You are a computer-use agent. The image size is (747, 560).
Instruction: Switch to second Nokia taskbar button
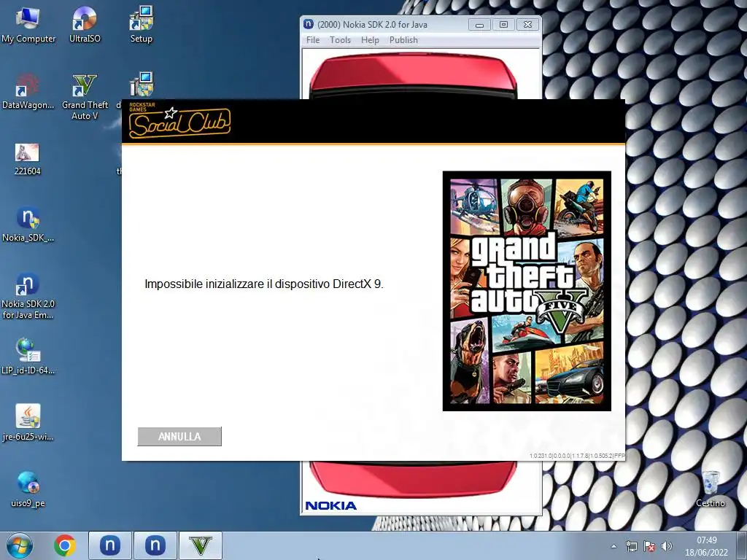[155, 545]
